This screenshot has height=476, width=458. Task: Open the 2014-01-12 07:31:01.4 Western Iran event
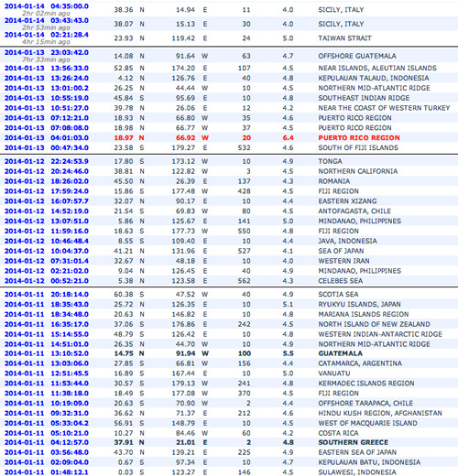tap(47, 261)
